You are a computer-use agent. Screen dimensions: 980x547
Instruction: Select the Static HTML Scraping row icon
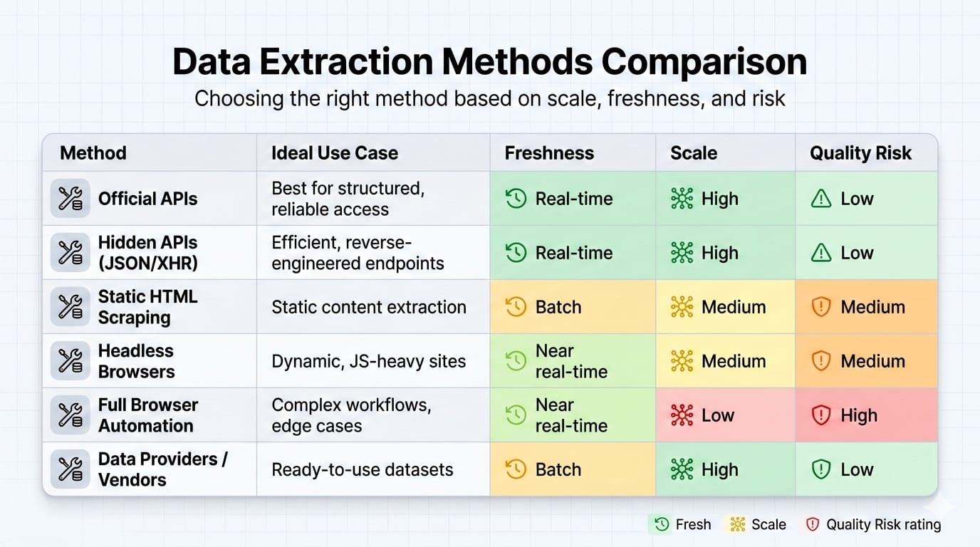click(71, 307)
